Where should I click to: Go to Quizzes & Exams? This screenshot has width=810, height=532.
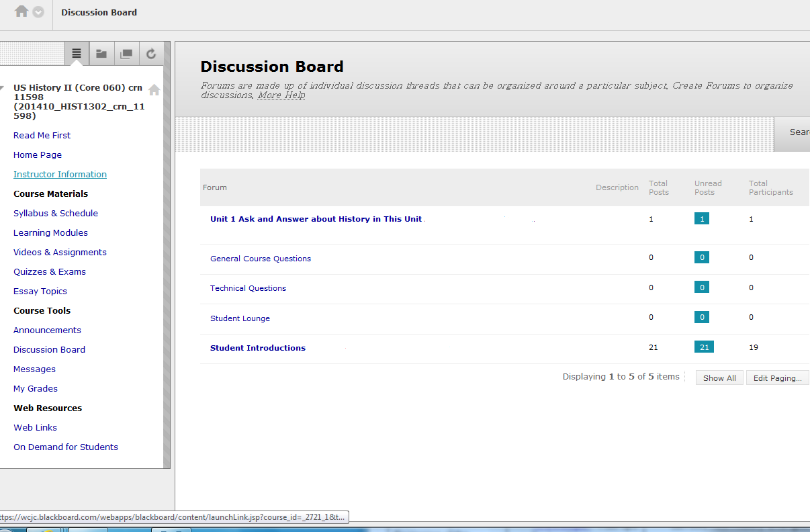[x=50, y=271]
